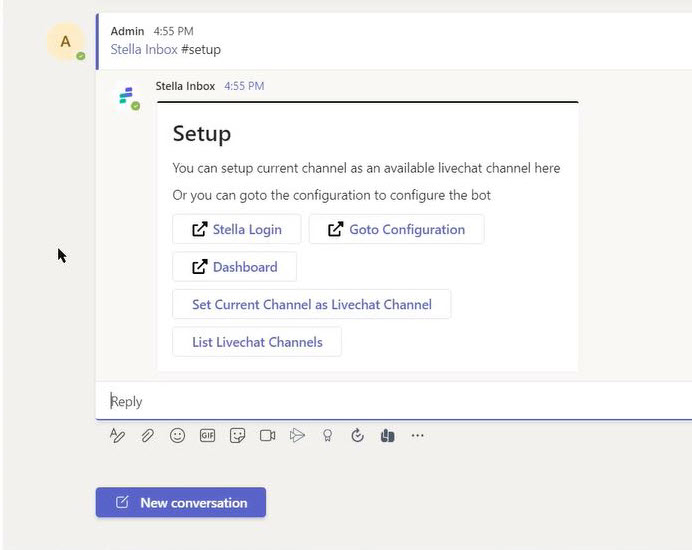The width and height of the screenshot is (692, 550).
Task: Click the Stella Inbox 4:55 PM timestamp
Action: tap(244, 86)
